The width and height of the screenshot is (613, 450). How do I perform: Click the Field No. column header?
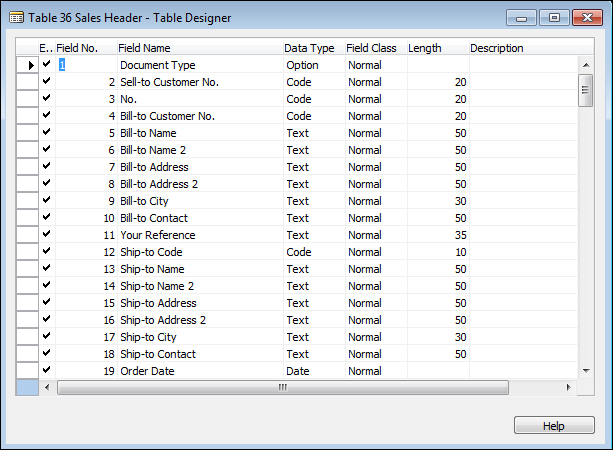86,48
